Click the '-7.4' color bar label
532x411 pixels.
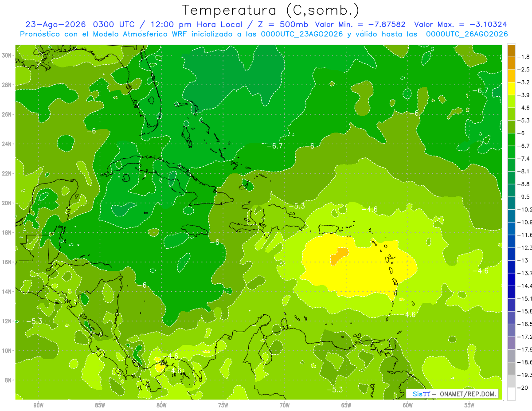coord(524,159)
